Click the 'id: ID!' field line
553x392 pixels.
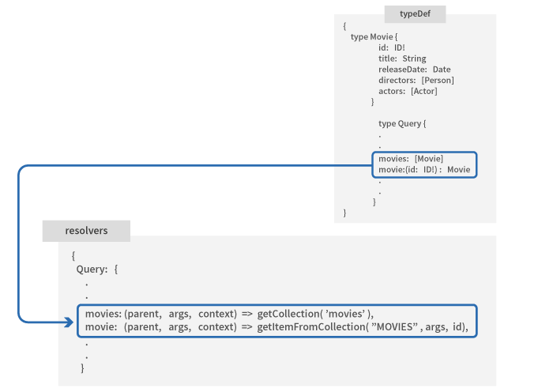coord(392,47)
